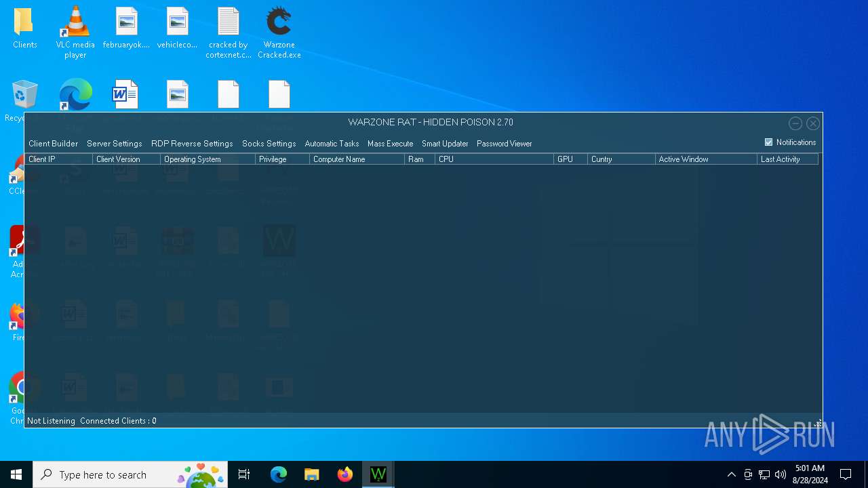Screen dimensions: 868x488
Task: Sort by GPU column header
Action: [570, 159]
